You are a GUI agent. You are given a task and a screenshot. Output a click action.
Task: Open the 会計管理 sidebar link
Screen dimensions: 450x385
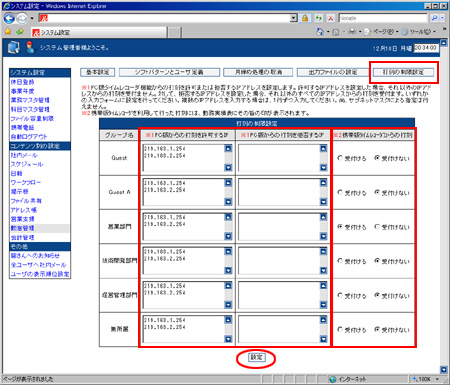[22, 238]
